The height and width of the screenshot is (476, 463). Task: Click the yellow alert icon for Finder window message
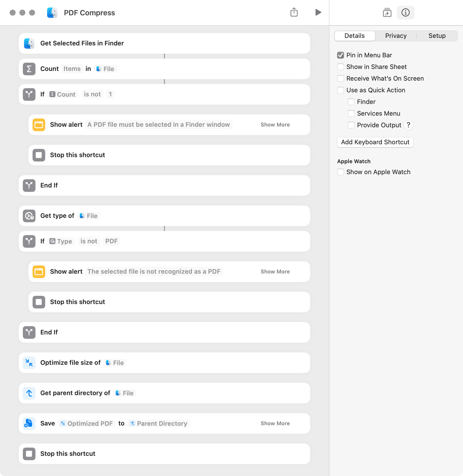39,125
